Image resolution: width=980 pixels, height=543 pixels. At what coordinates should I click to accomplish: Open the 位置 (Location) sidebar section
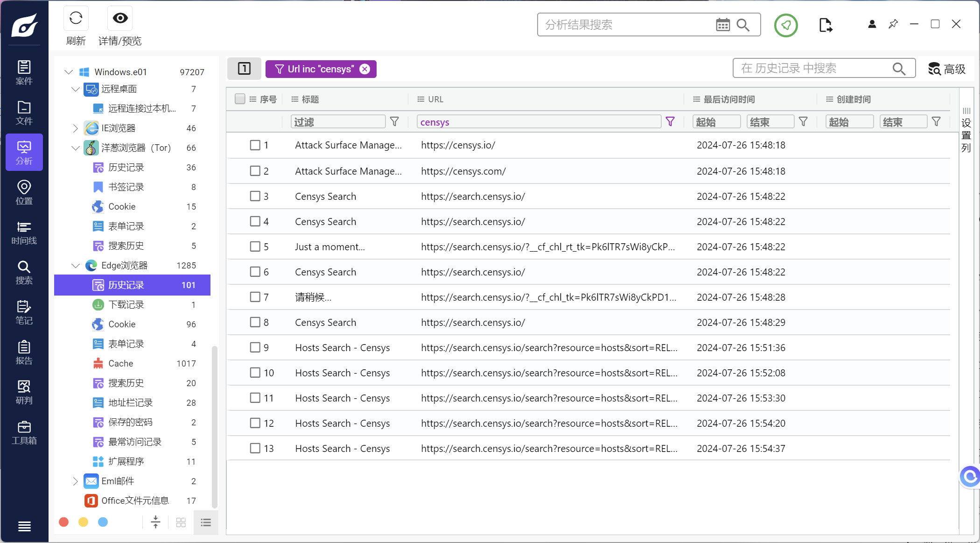coord(24,193)
